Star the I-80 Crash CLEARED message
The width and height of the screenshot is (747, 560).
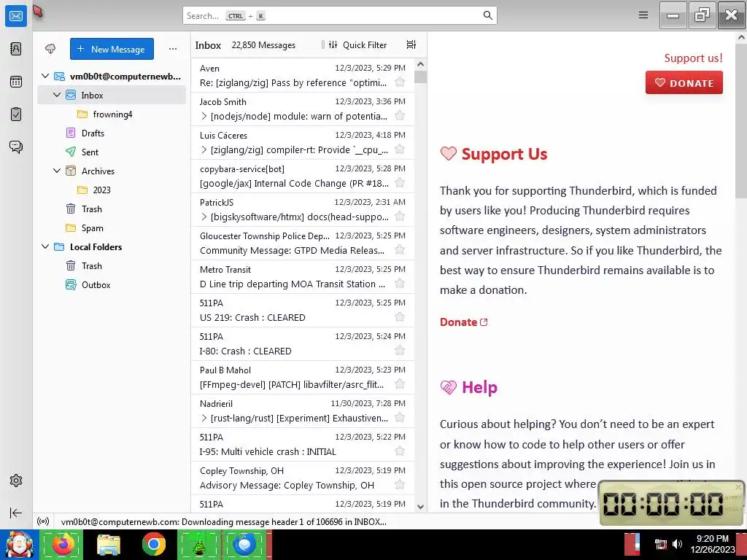click(x=400, y=351)
